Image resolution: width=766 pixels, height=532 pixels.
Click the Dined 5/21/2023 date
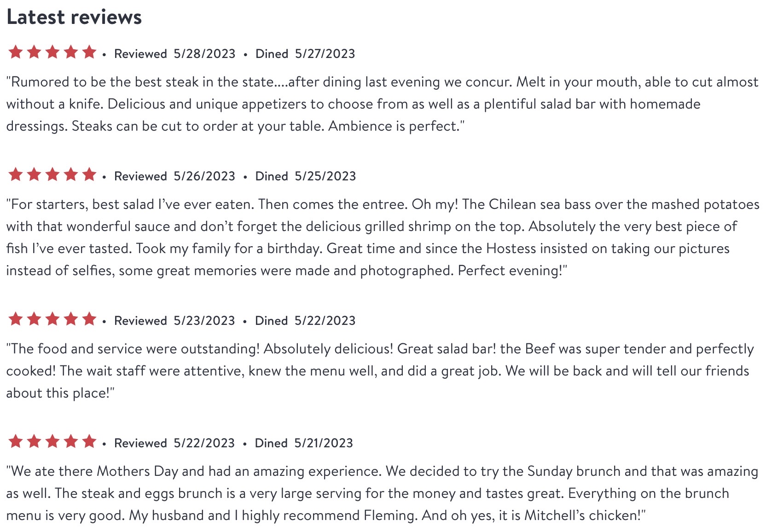point(304,443)
